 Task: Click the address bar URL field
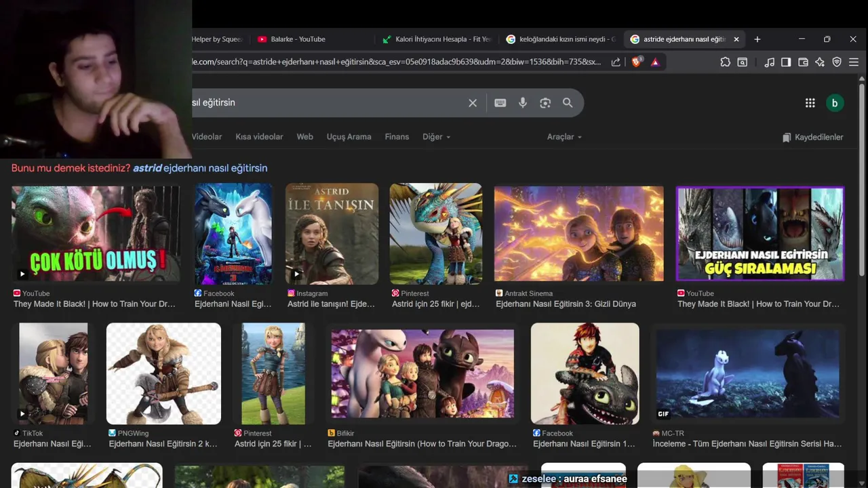(397, 62)
